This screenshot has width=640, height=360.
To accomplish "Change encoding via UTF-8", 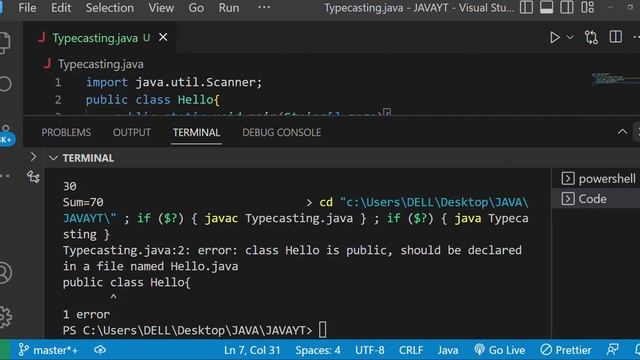I will coord(370,350).
